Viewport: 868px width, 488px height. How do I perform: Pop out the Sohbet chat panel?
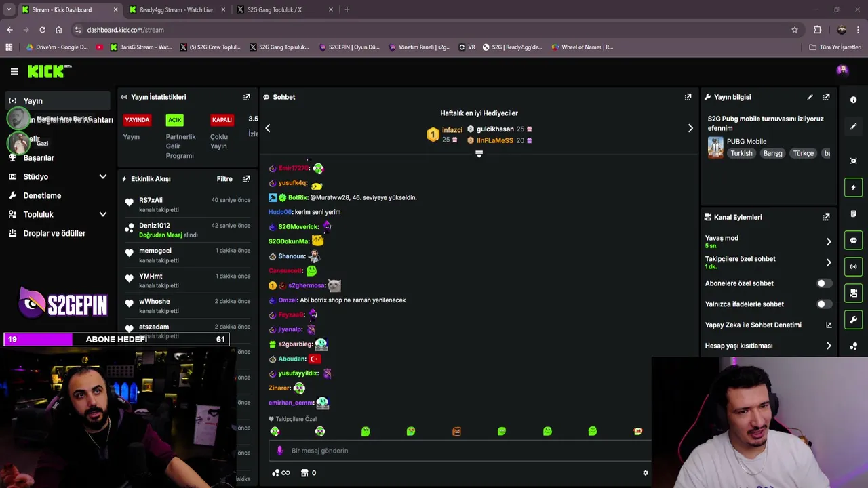(x=688, y=97)
